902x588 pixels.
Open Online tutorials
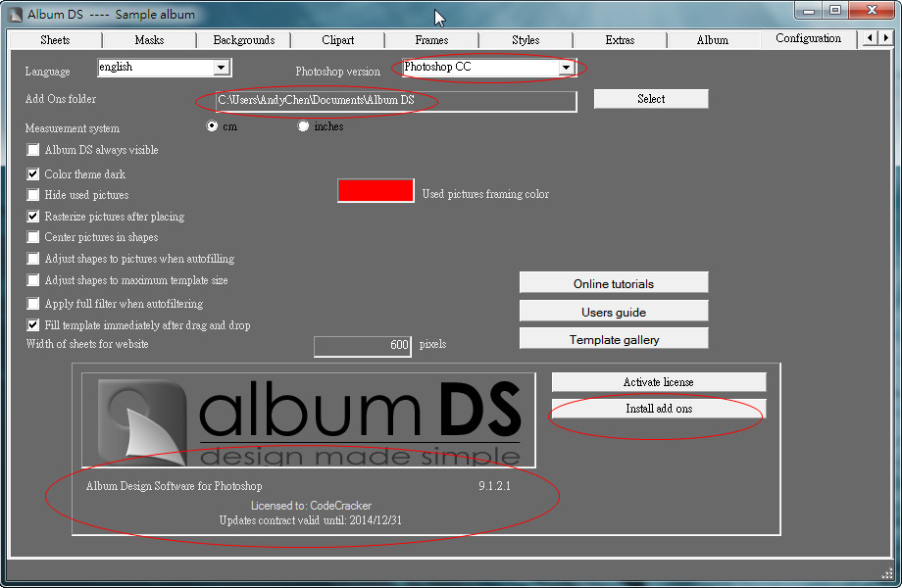[x=614, y=283]
